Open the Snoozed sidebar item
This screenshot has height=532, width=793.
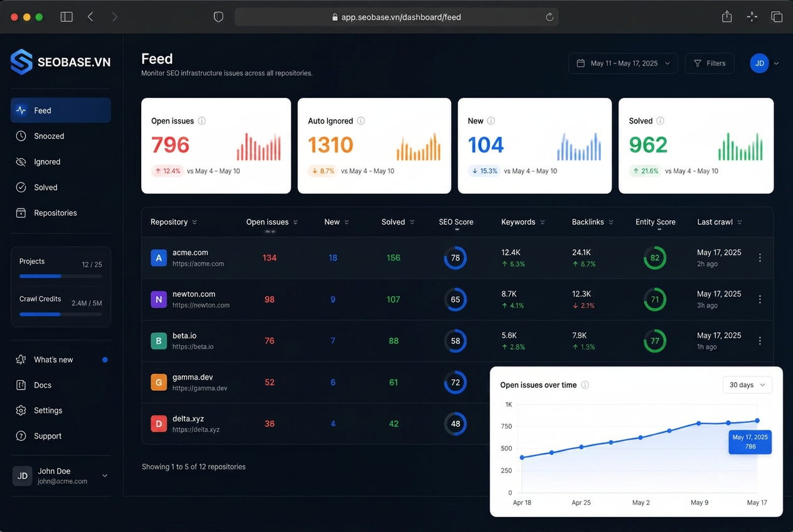coord(61,136)
